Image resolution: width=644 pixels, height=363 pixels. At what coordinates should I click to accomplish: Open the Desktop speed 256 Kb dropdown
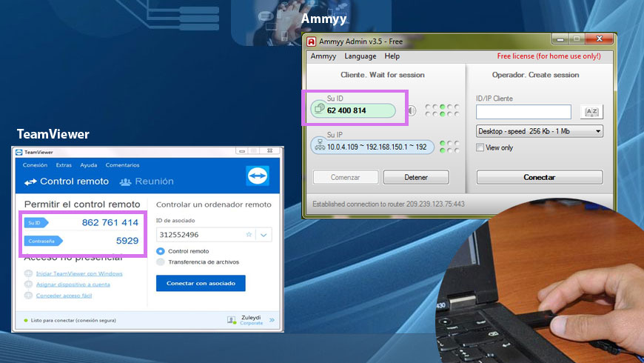(x=540, y=131)
